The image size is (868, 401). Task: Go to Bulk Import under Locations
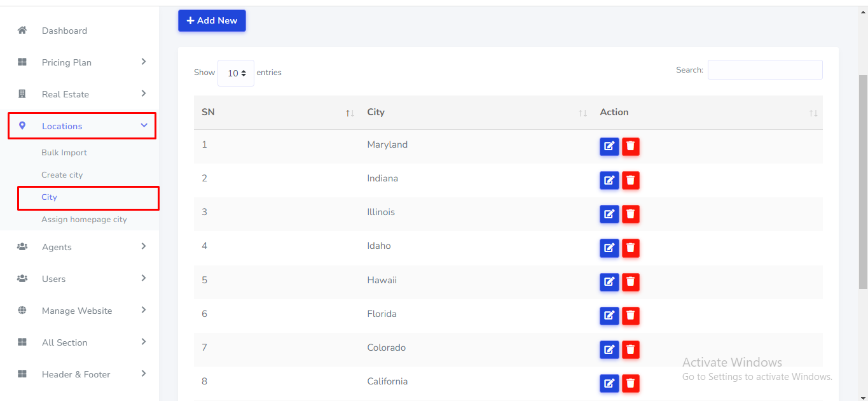point(64,153)
